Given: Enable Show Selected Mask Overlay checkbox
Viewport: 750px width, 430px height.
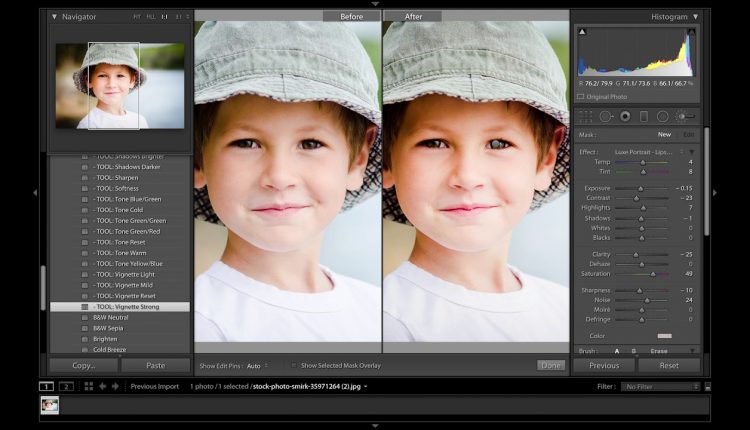Looking at the screenshot, I should point(294,365).
